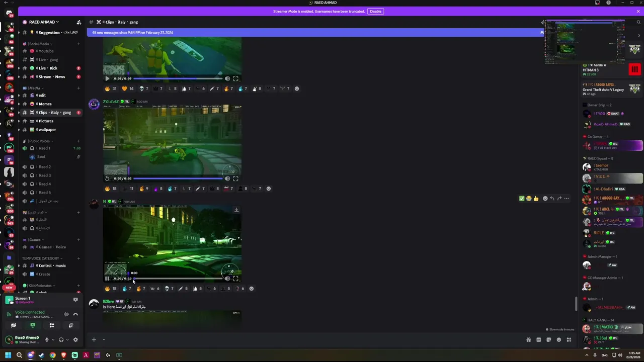The height and width of the screenshot is (362, 644).
Task: Toggle headphone deafen in the user panel
Action: tap(61, 339)
